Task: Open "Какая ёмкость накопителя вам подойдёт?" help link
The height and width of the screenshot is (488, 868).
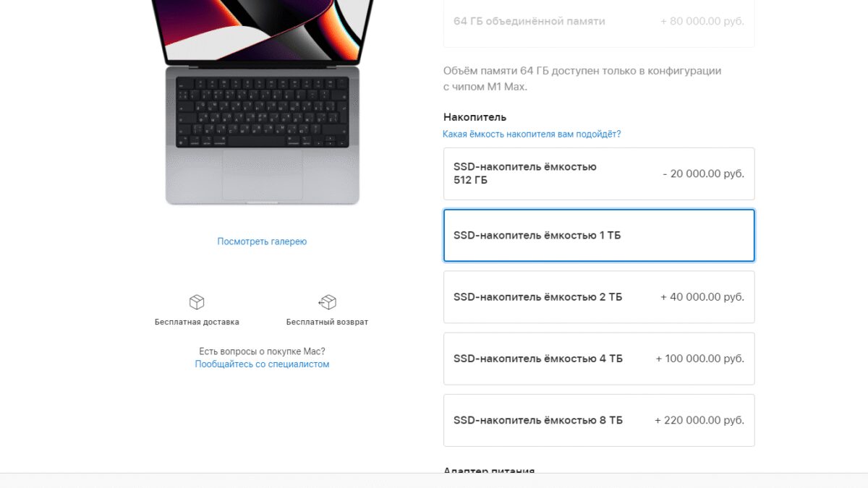Action: pyautogui.click(x=532, y=134)
